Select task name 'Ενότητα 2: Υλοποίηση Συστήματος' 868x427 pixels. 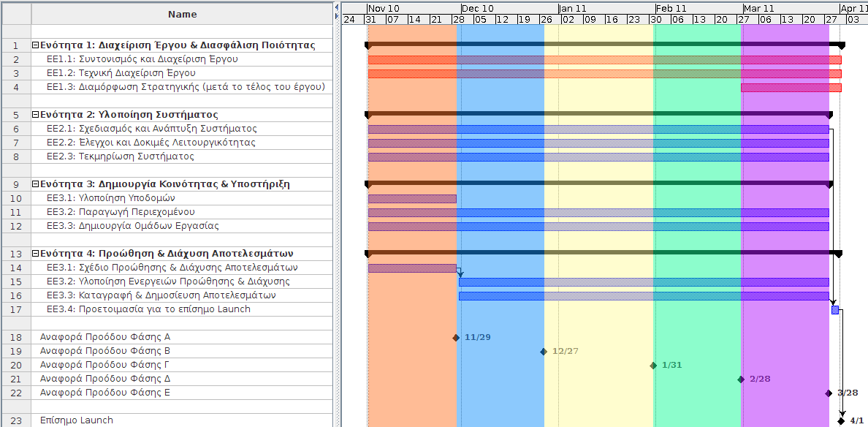click(129, 115)
